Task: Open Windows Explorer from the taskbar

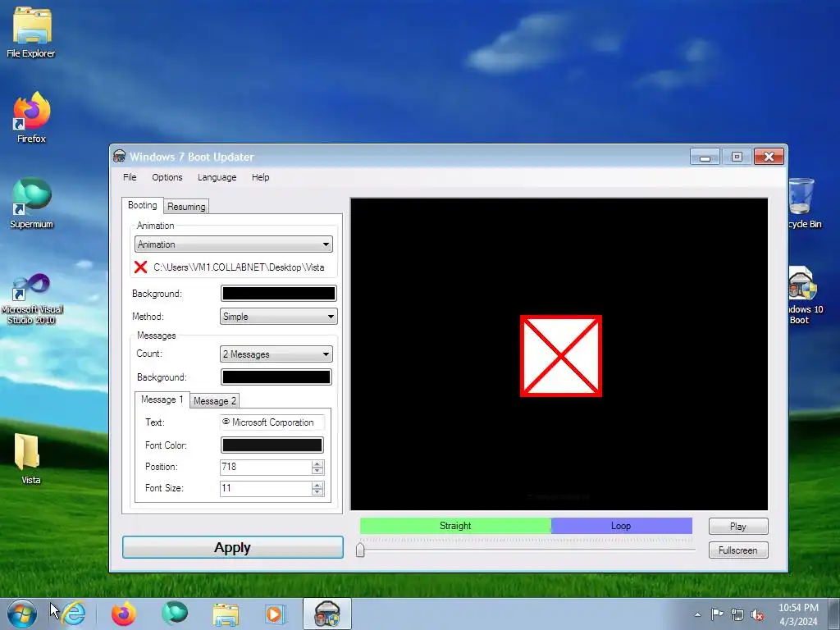Action: tap(226, 614)
